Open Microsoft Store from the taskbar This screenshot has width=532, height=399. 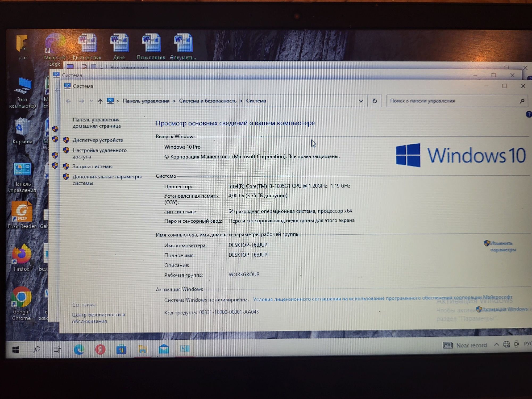(x=121, y=349)
